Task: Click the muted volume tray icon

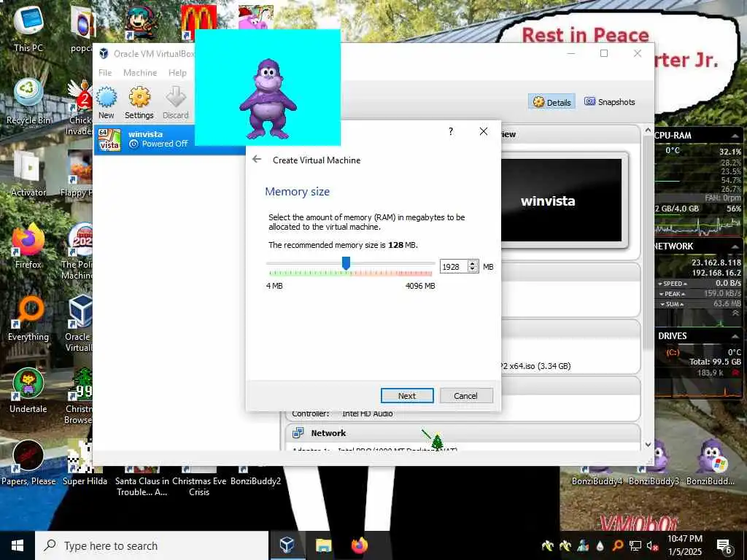Action: tap(652, 545)
